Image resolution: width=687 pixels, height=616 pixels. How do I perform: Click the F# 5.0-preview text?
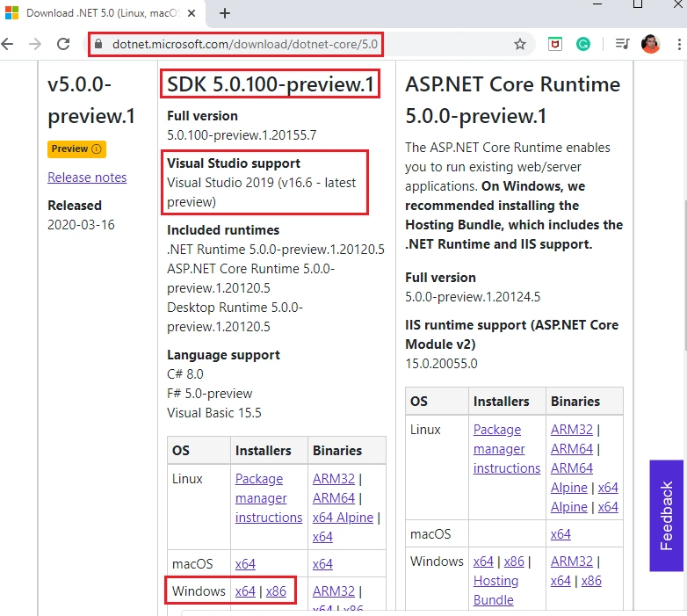tap(210, 394)
